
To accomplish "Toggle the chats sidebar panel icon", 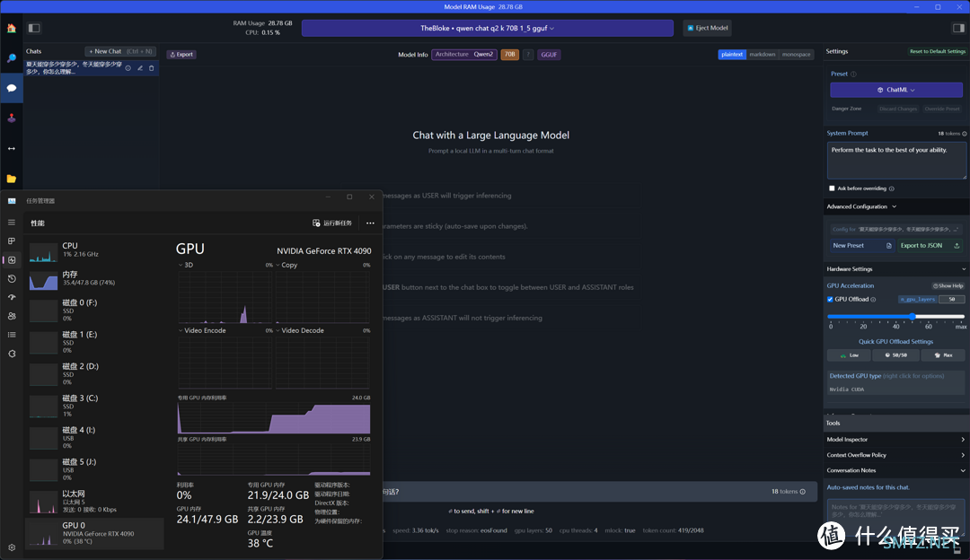I will [x=34, y=28].
